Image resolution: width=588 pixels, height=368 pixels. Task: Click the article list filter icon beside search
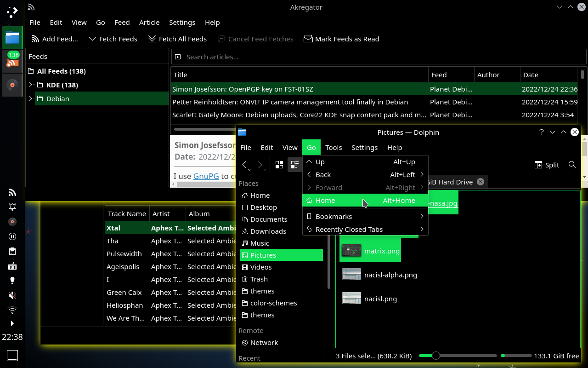[x=178, y=57]
